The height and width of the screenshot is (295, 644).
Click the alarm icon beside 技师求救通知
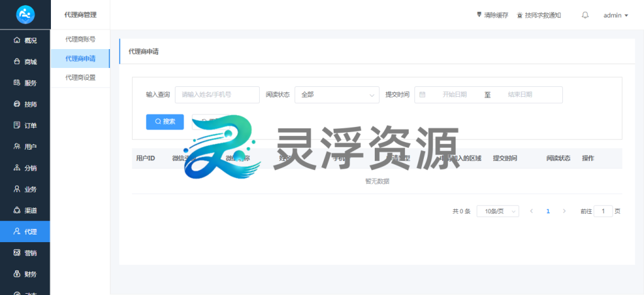[x=520, y=15]
